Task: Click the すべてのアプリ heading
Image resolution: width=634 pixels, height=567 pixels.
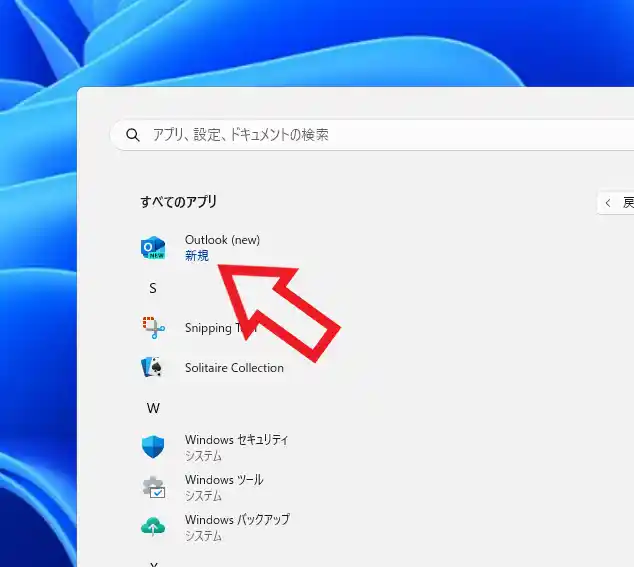Action: [x=179, y=202]
